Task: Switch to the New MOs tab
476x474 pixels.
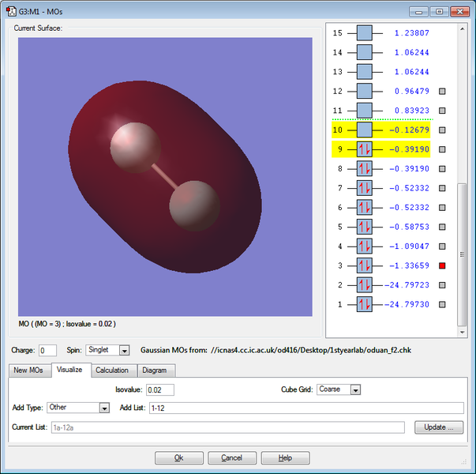Action: point(28,370)
